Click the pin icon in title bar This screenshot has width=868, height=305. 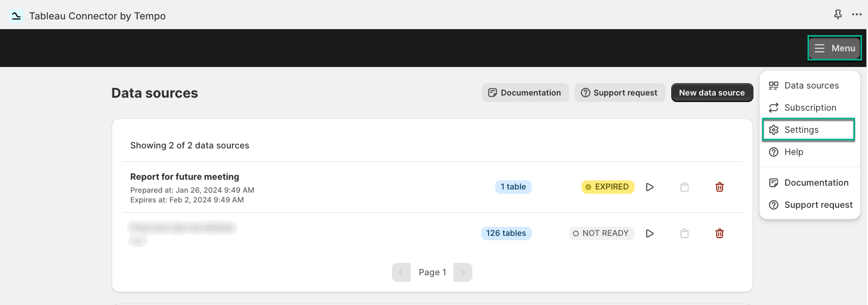[x=838, y=15]
